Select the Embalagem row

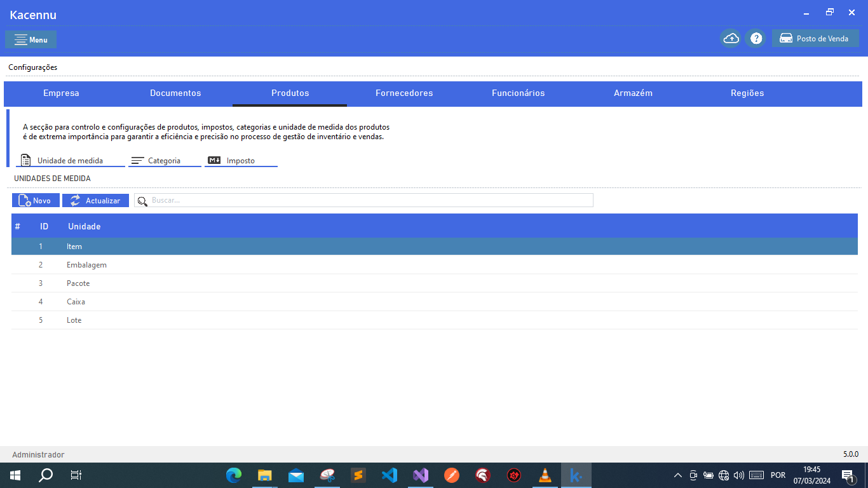point(435,265)
